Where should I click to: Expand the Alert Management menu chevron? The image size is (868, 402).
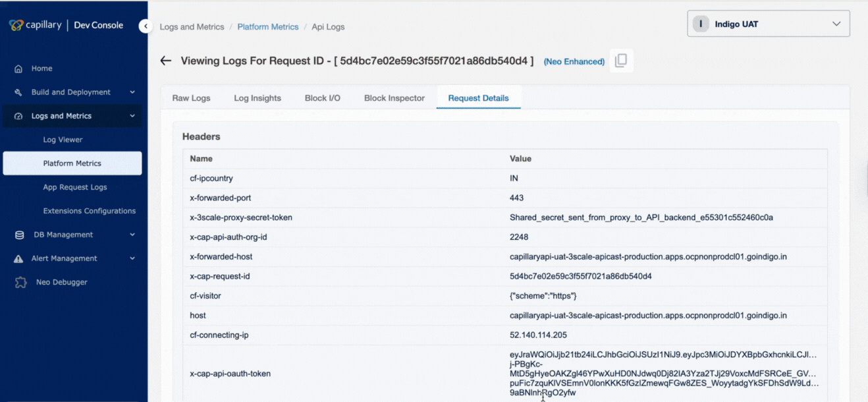(x=132, y=258)
